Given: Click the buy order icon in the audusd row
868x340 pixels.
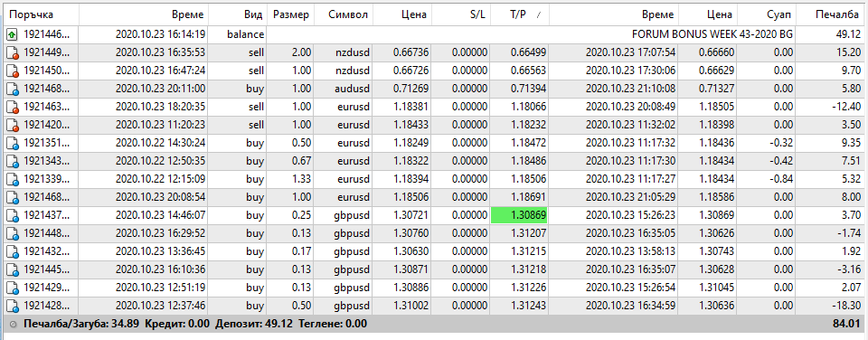Looking at the screenshot, I should pyautogui.click(x=12, y=90).
